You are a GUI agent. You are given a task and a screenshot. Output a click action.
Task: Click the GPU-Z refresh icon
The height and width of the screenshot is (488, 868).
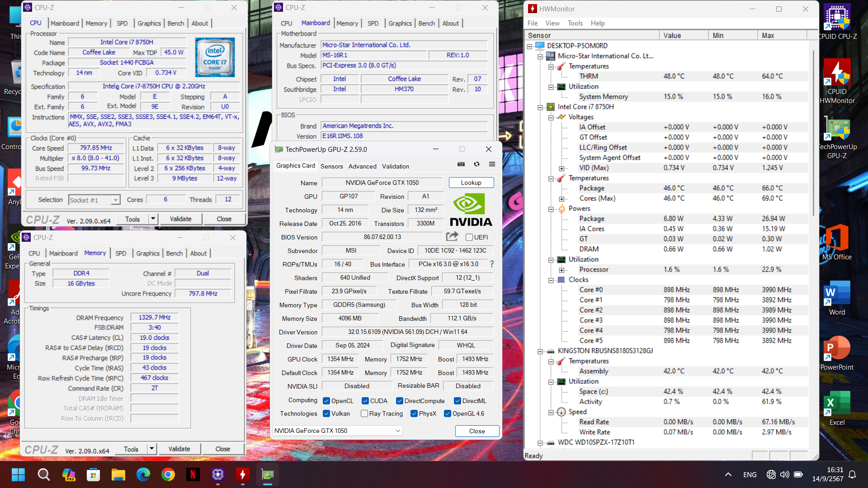tap(476, 164)
